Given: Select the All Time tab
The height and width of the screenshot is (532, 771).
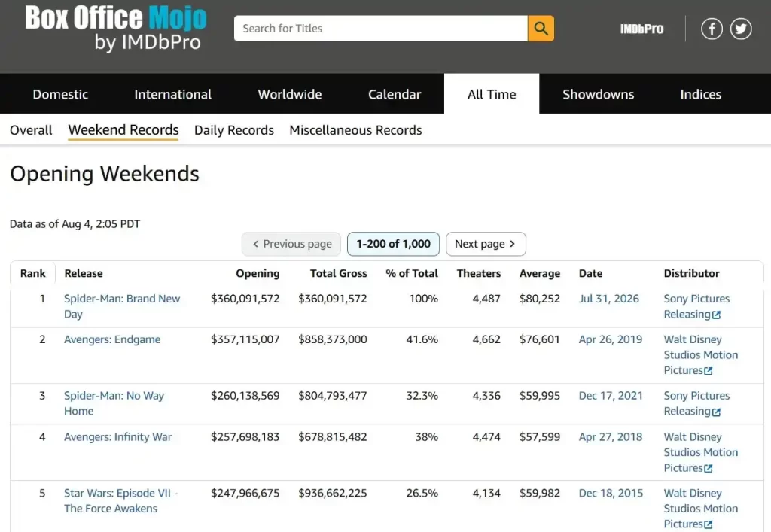Looking at the screenshot, I should tap(492, 94).
